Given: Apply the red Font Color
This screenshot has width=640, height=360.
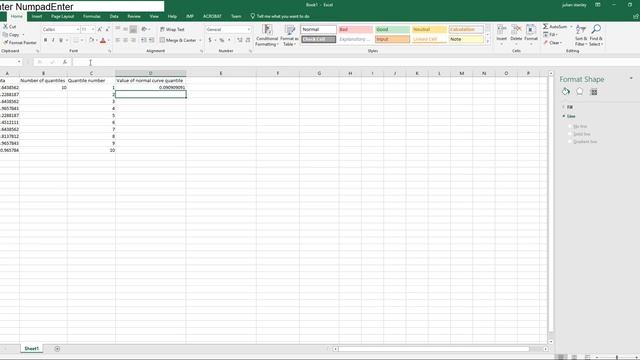Looking at the screenshot, I should [x=103, y=40].
